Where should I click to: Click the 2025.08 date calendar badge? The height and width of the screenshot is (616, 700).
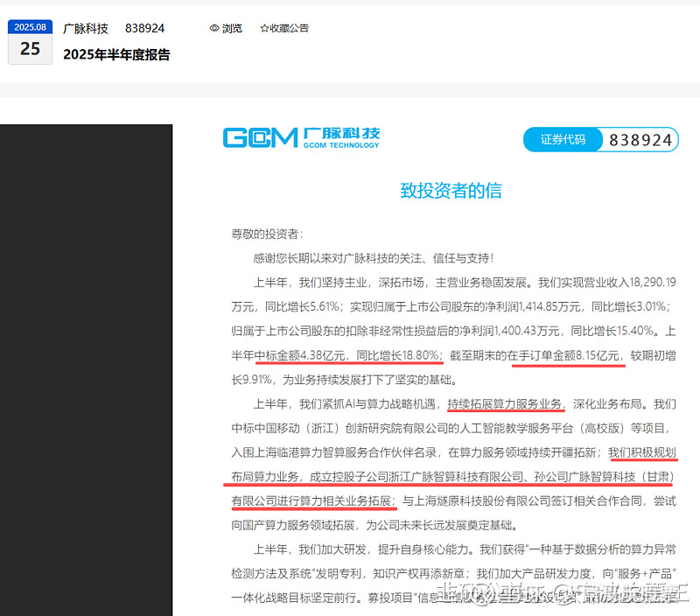pos(30,42)
